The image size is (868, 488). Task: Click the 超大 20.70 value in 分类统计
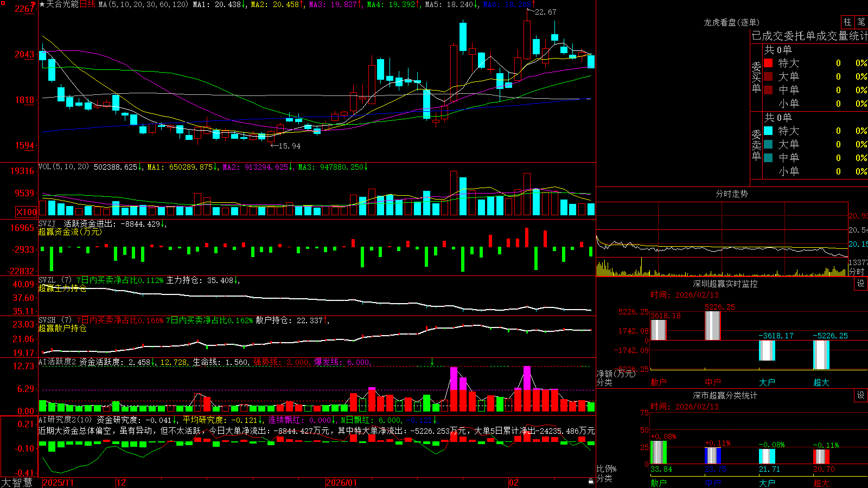coord(824,469)
